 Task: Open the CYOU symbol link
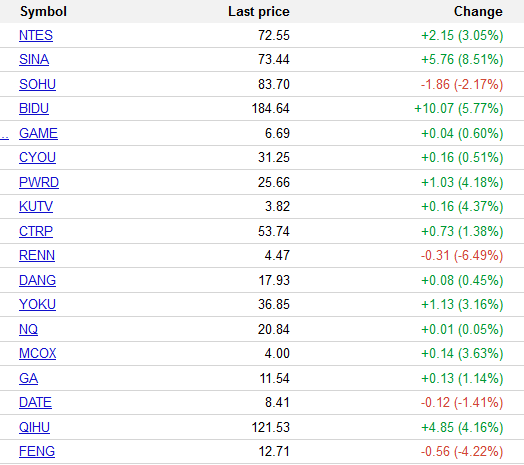click(x=37, y=157)
